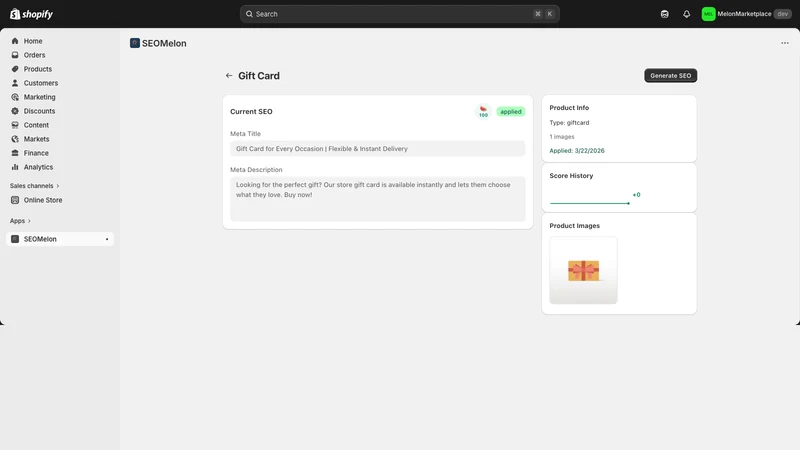Click the Score History line chart
This screenshot has width=800, height=450.
[x=589, y=203]
